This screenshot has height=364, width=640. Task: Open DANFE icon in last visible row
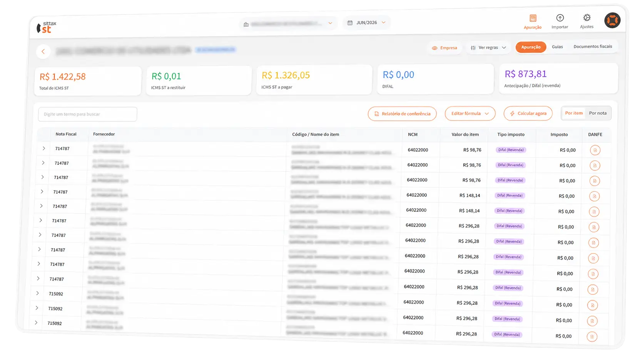pyautogui.click(x=592, y=337)
